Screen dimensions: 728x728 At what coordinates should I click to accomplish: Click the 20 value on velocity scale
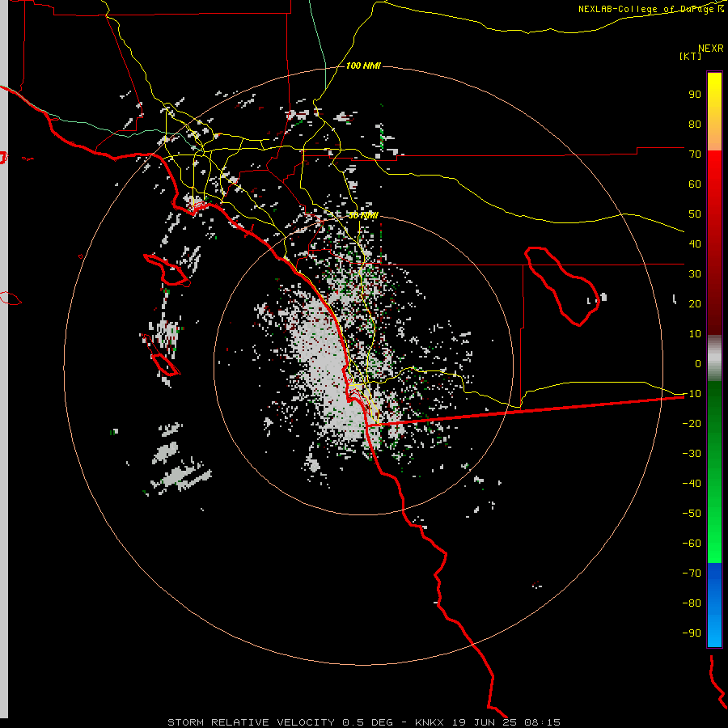[695, 304]
